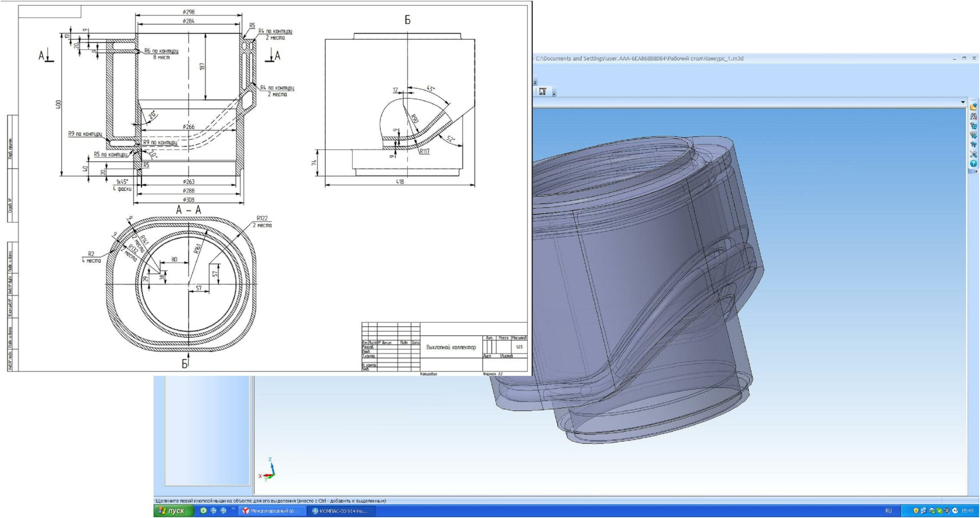Image resolution: width=980 pixels, height=518 pixels.
Task: Click the XYZ coordinate axis gizmo
Action: pyautogui.click(x=268, y=470)
